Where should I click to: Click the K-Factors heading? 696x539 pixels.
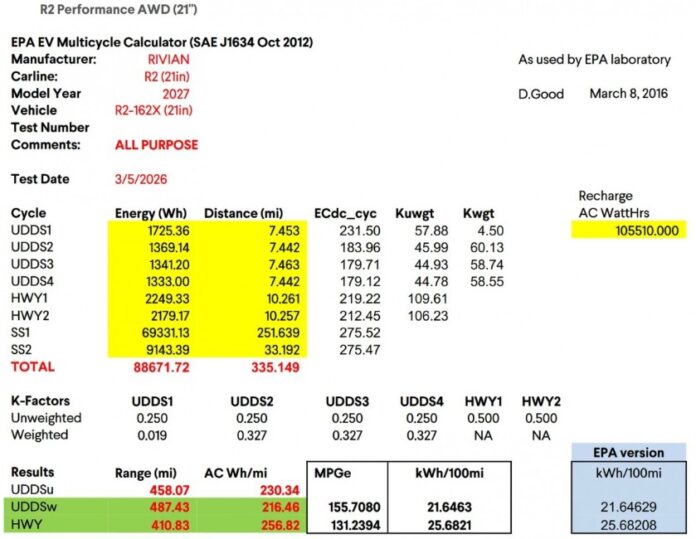[40, 401]
